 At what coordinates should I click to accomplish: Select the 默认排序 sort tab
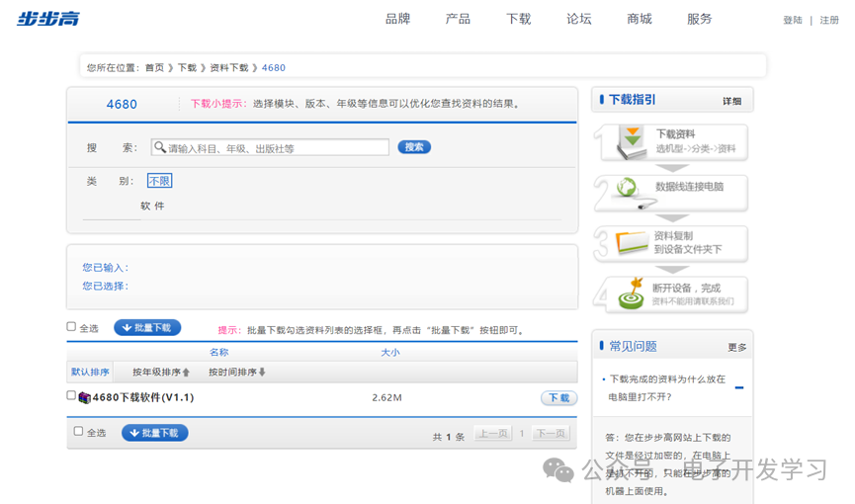[90, 372]
